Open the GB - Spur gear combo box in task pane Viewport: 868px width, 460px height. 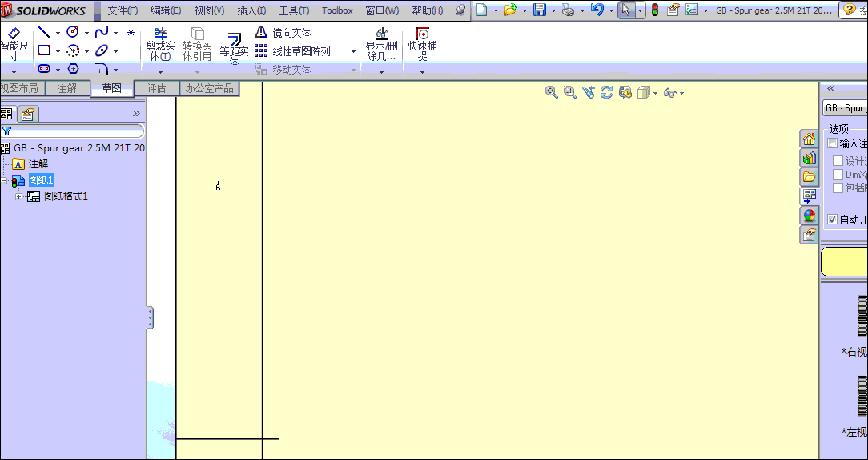(846, 108)
